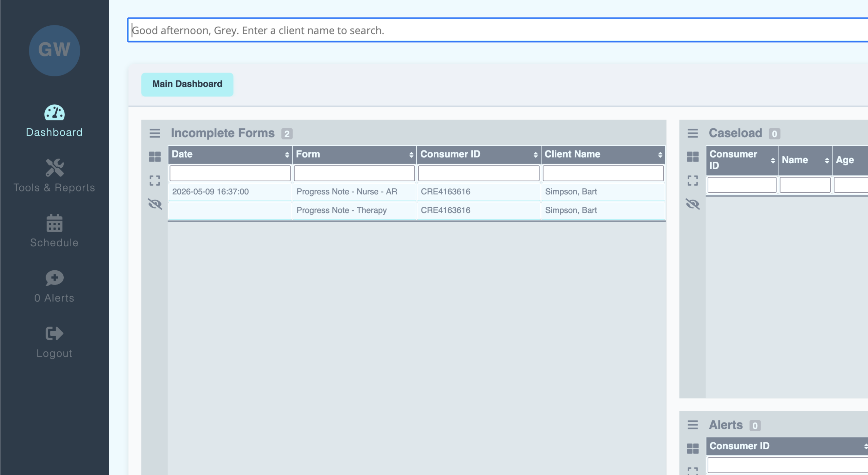Click the Alerts Consumer ID filter field
This screenshot has width=868, height=475.
tap(788, 466)
